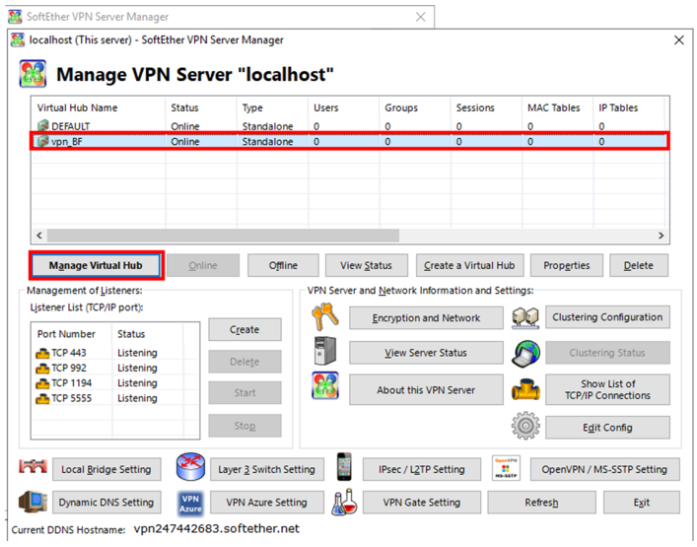Viewport: 697px width, 547px height.
Task: Click the server tower icon beside View Server Status
Action: pyautogui.click(x=325, y=352)
